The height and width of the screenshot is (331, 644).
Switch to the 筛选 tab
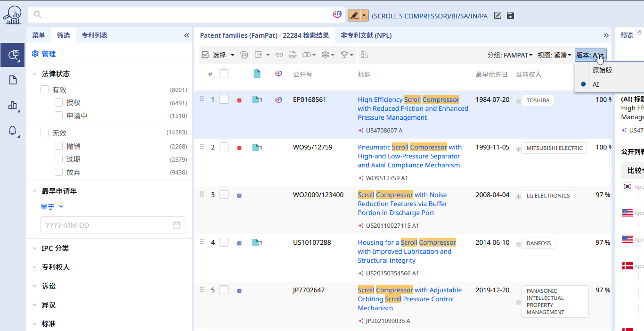(x=63, y=35)
